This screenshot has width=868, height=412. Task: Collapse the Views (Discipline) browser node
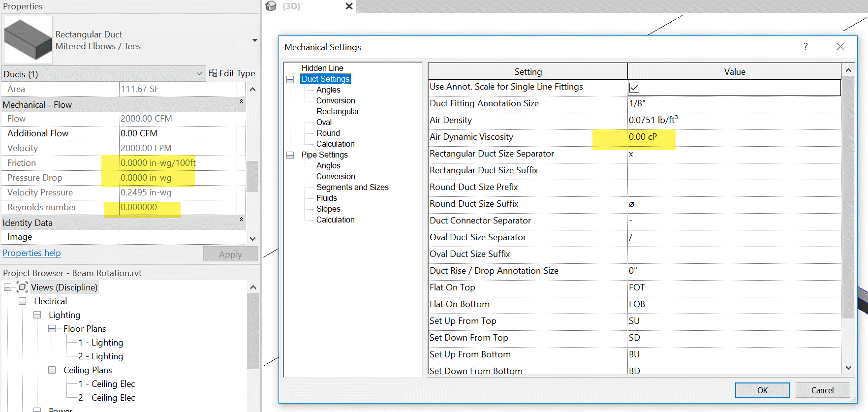pyautogui.click(x=8, y=287)
